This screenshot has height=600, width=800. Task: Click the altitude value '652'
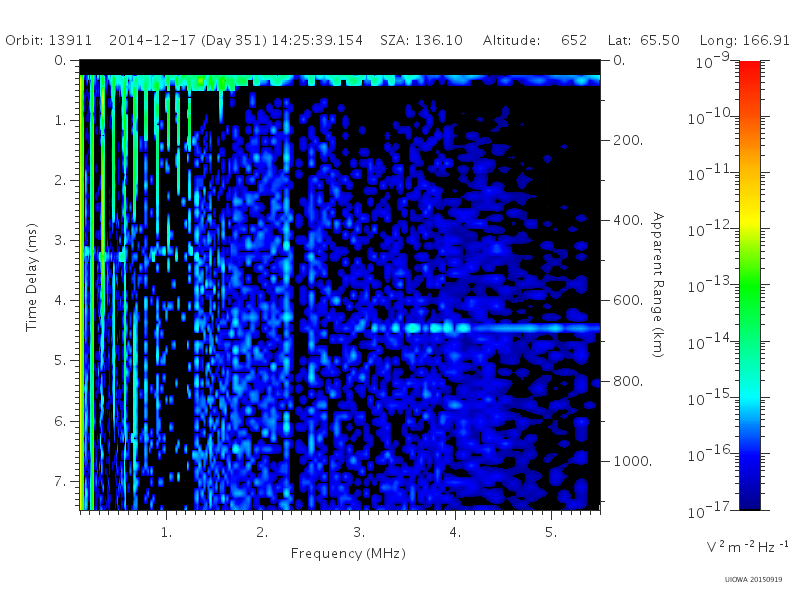tap(574, 40)
